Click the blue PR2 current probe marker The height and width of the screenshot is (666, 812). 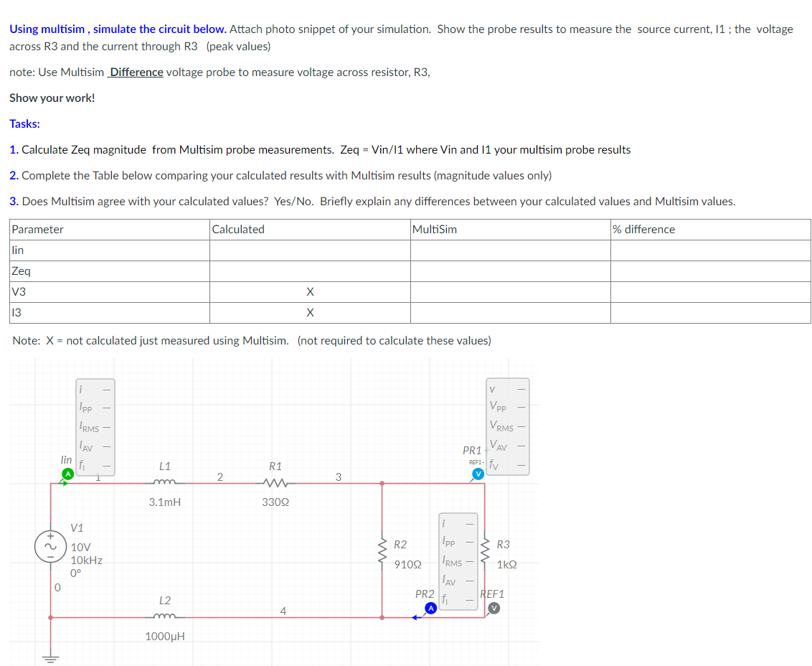coord(431,608)
